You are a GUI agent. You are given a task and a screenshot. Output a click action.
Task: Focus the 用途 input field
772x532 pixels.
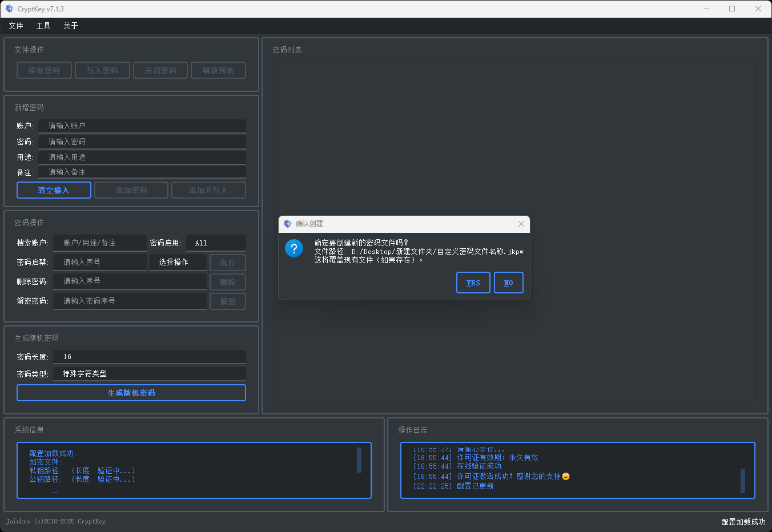tap(142, 157)
